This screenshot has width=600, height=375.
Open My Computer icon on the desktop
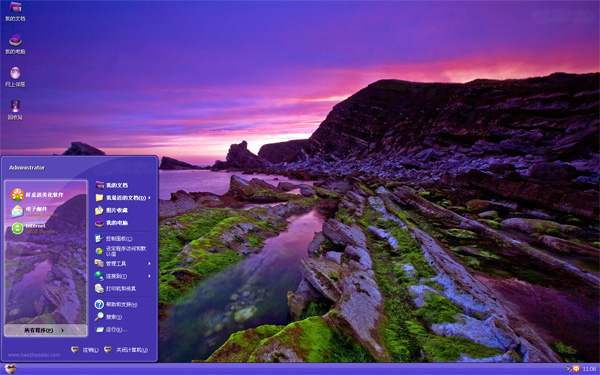tap(15, 44)
